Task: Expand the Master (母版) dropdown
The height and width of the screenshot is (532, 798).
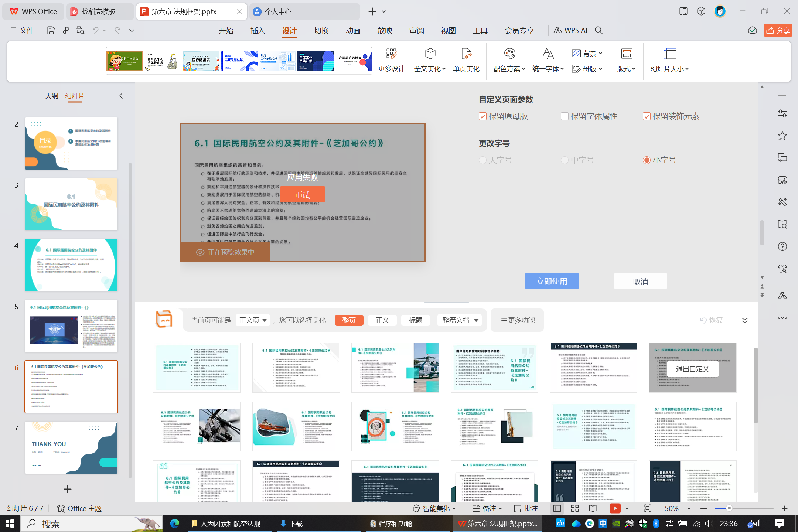Action: point(587,69)
